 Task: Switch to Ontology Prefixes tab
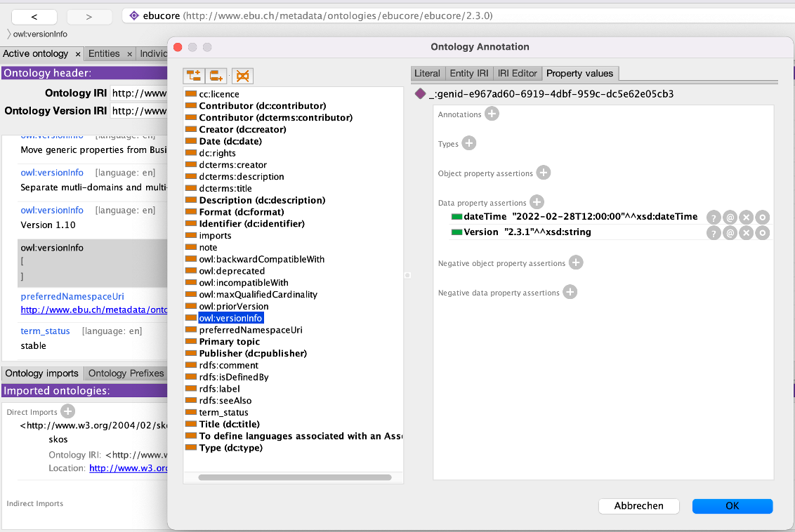pos(126,373)
